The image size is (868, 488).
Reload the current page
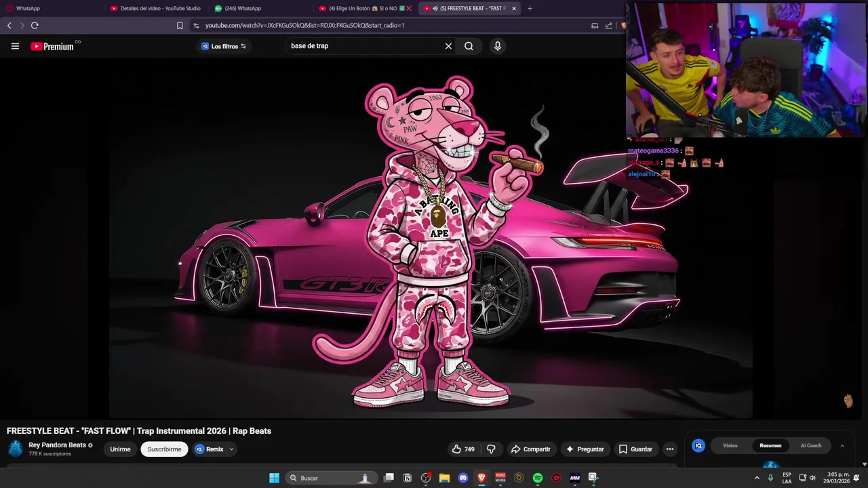35,25
